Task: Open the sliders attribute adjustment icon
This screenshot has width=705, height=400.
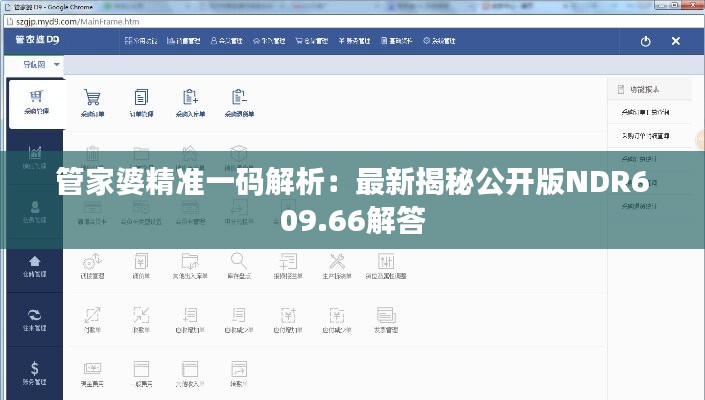Action: (386, 261)
